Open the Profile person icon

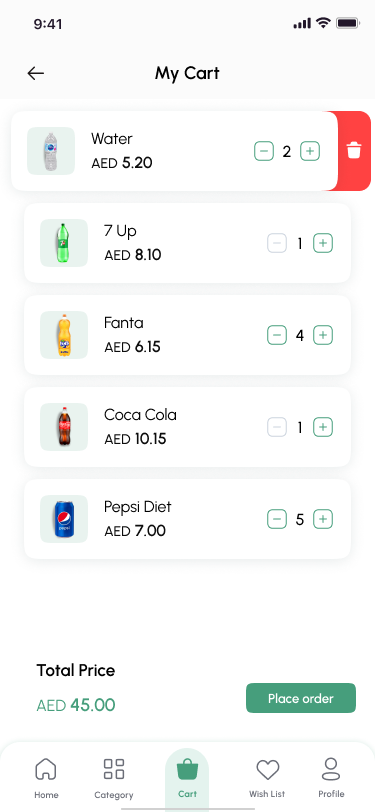(x=331, y=769)
